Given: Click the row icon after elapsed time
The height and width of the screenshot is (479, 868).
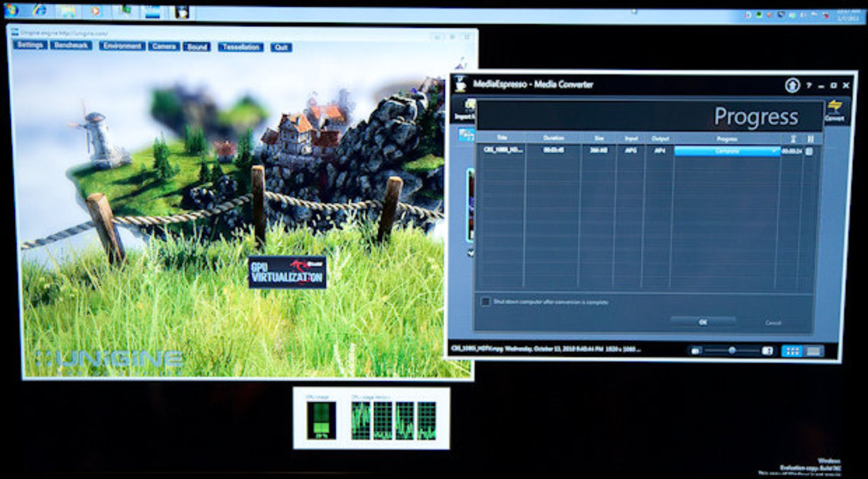Looking at the screenshot, I should click(x=808, y=151).
